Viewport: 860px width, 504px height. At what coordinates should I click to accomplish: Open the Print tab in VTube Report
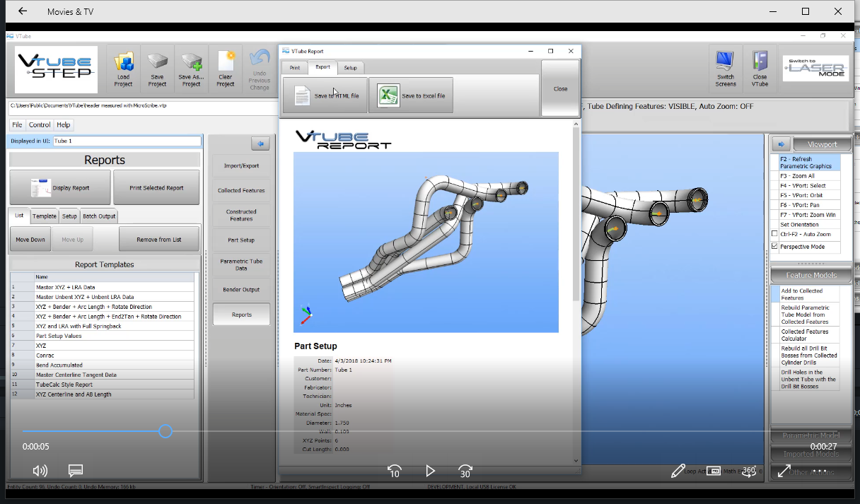coord(295,68)
